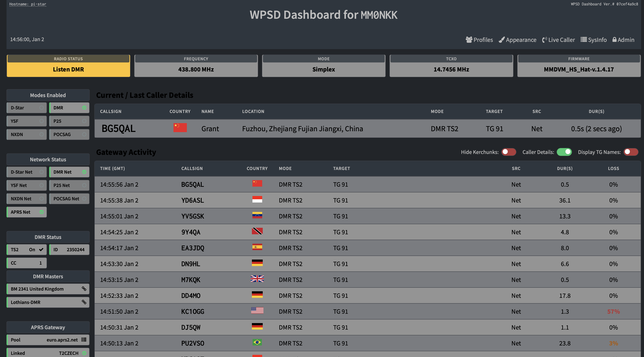644x357 pixels.
Task: Click the DMR Net connected indicator
Action: (84, 172)
